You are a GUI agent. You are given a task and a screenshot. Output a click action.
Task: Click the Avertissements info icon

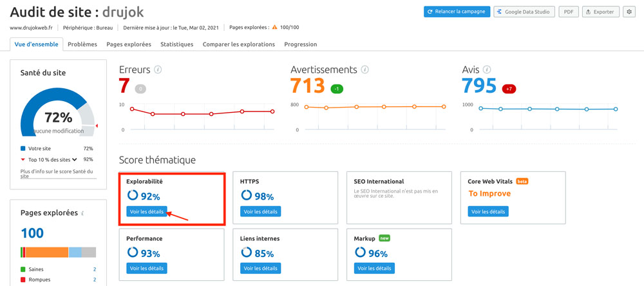pos(365,70)
